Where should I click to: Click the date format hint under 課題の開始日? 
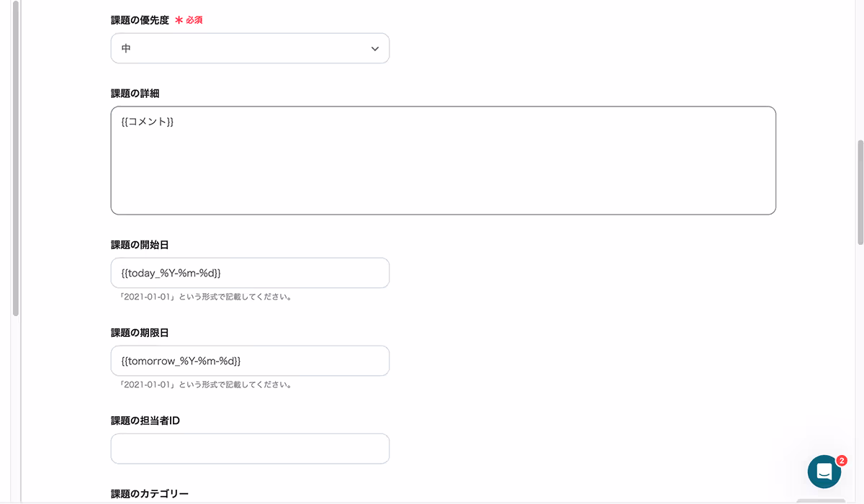click(x=206, y=297)
